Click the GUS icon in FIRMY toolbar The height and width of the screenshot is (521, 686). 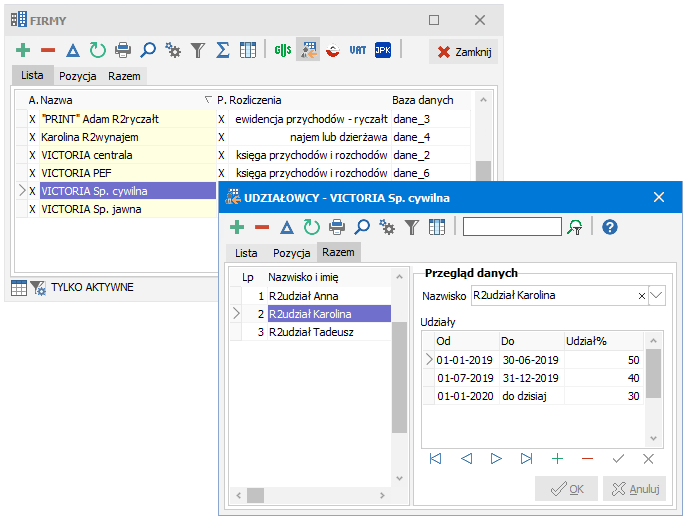pyautogui.click(x=283, y=50)
